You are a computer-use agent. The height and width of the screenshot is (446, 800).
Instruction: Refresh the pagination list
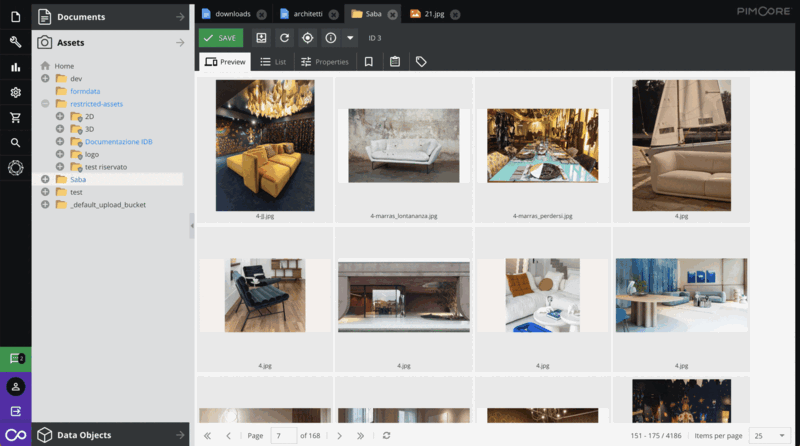386,436
